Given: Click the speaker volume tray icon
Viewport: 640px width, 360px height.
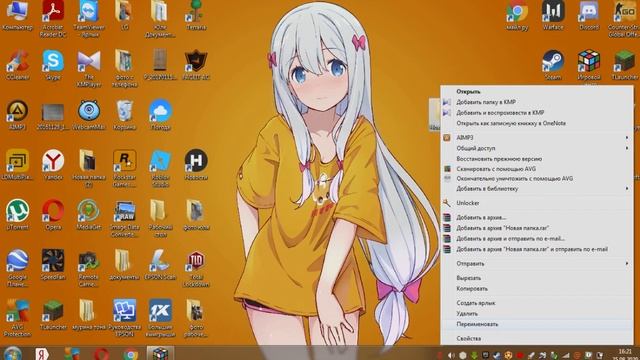Looking at the screenshot, I should pos(451,356).
